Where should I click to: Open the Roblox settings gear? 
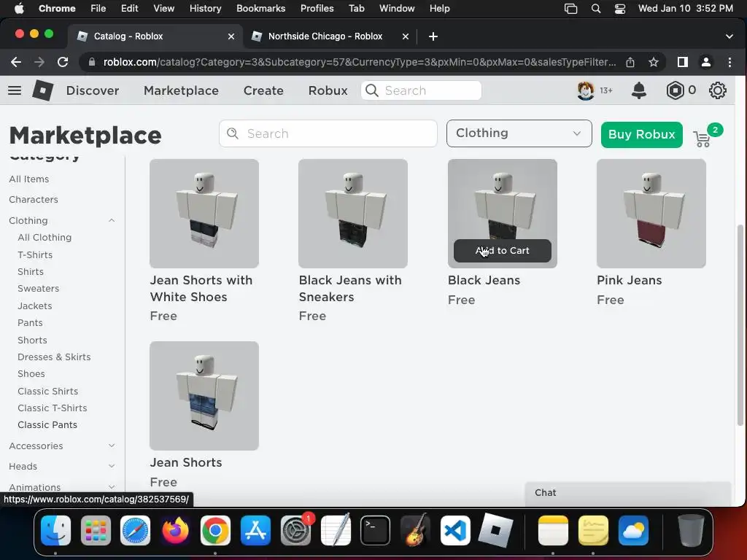click(x=718, y=90)
